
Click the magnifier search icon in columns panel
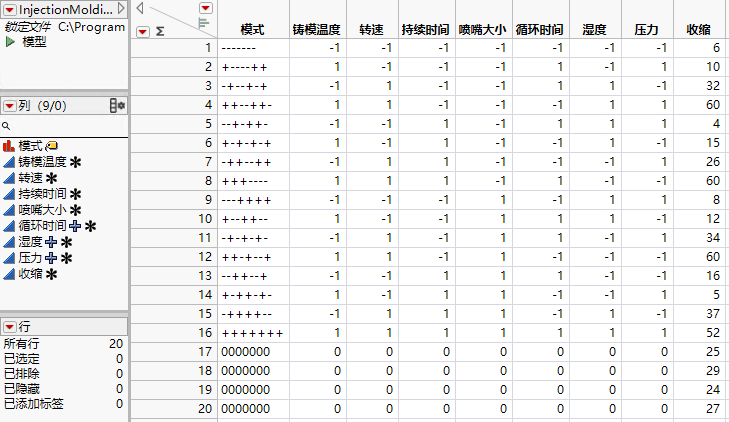click(x=6, y=126)
